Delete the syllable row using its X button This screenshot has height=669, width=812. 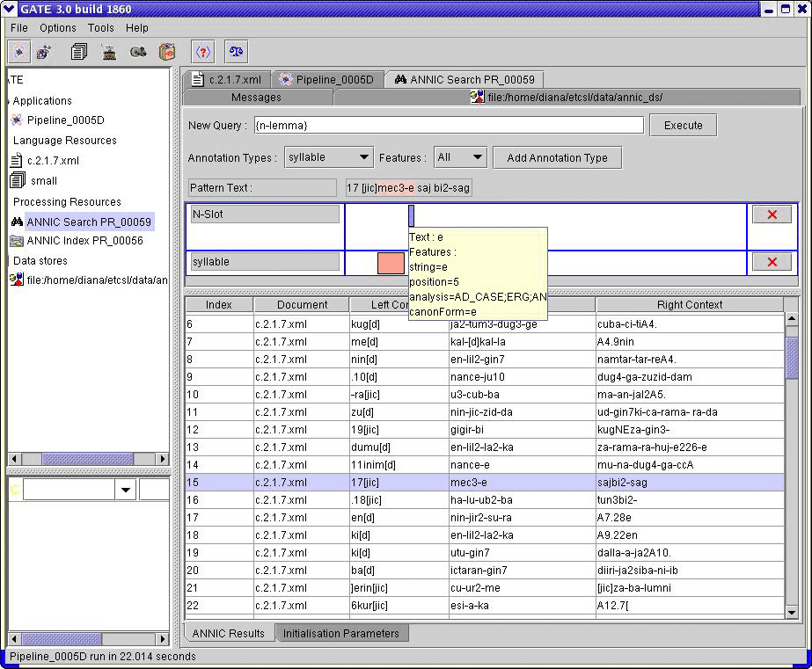[x=772, y=261]
